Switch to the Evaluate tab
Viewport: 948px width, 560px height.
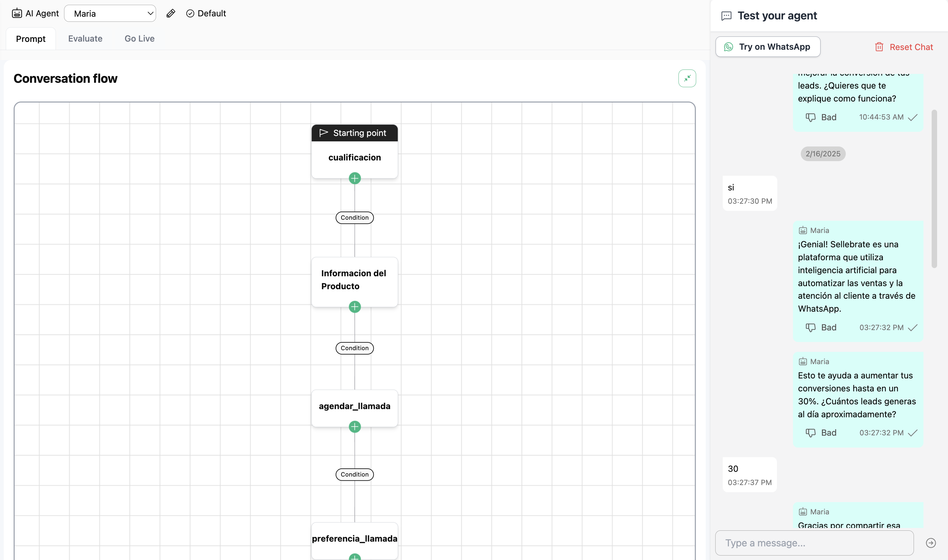pos(85,38)
